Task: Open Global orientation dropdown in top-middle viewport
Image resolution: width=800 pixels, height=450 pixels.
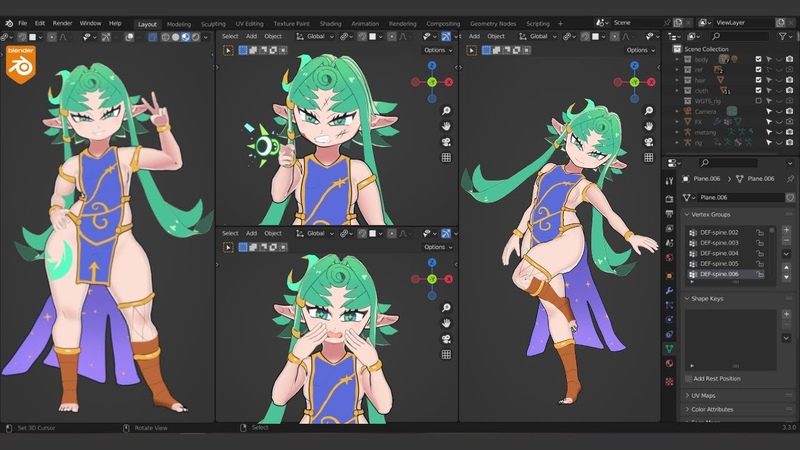Action: pyautogui.click(x=315, y=36)
